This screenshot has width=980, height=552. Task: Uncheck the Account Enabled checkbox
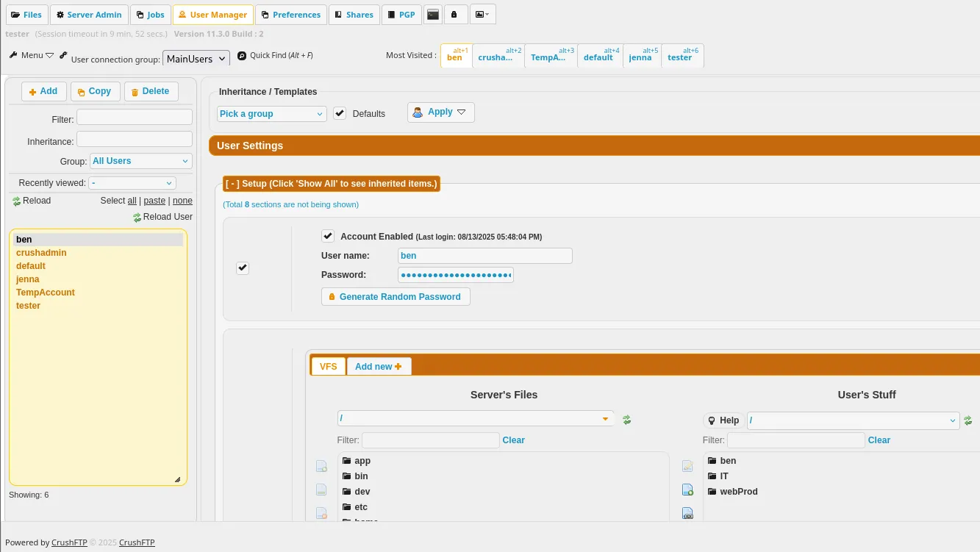328,236
